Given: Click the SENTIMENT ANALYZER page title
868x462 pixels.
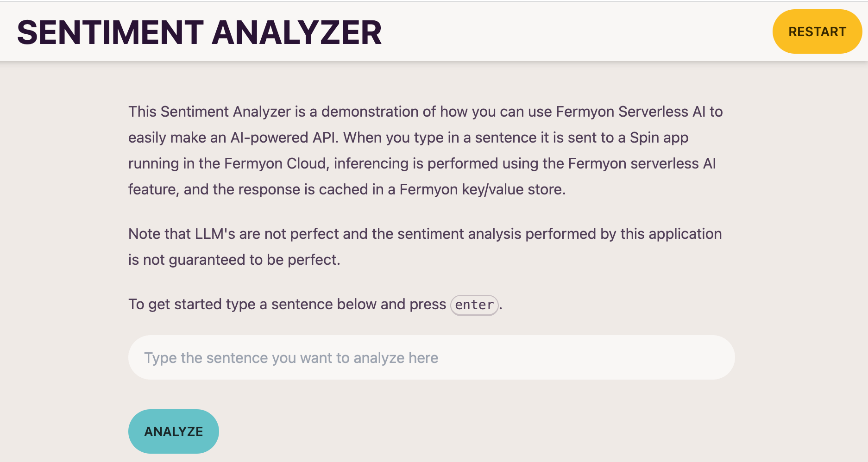Looking at the screenshot, I should pyautogui.click(x=199, y=31).
